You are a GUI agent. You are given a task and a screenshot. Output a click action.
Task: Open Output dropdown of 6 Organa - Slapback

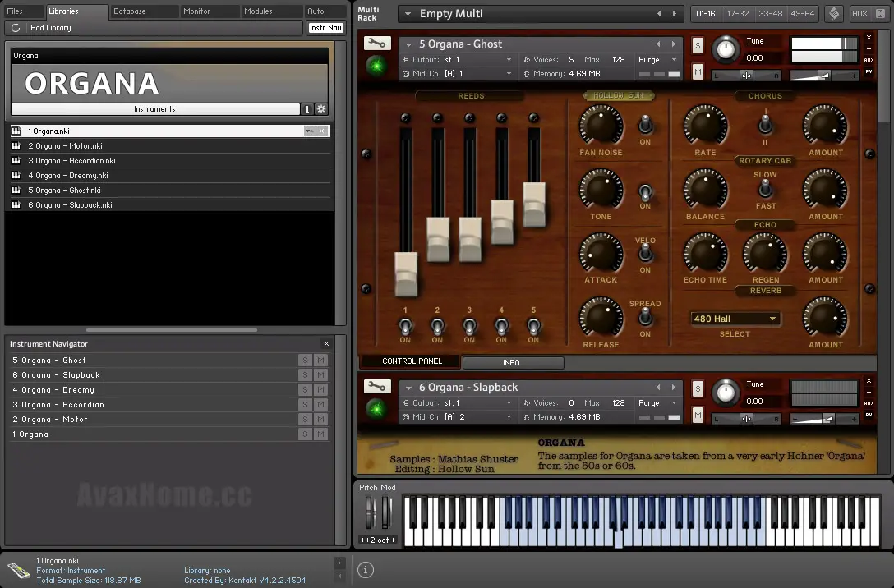(x=457, y=403)
